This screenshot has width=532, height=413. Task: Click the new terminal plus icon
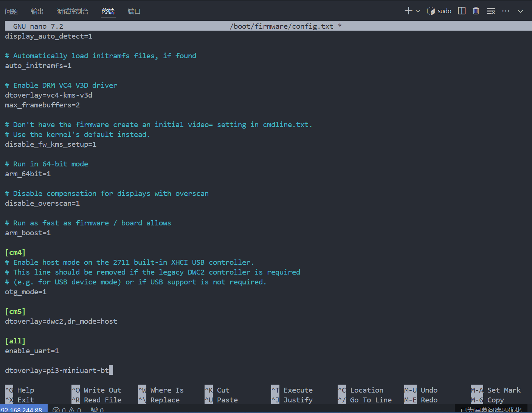tap(408, 11)
